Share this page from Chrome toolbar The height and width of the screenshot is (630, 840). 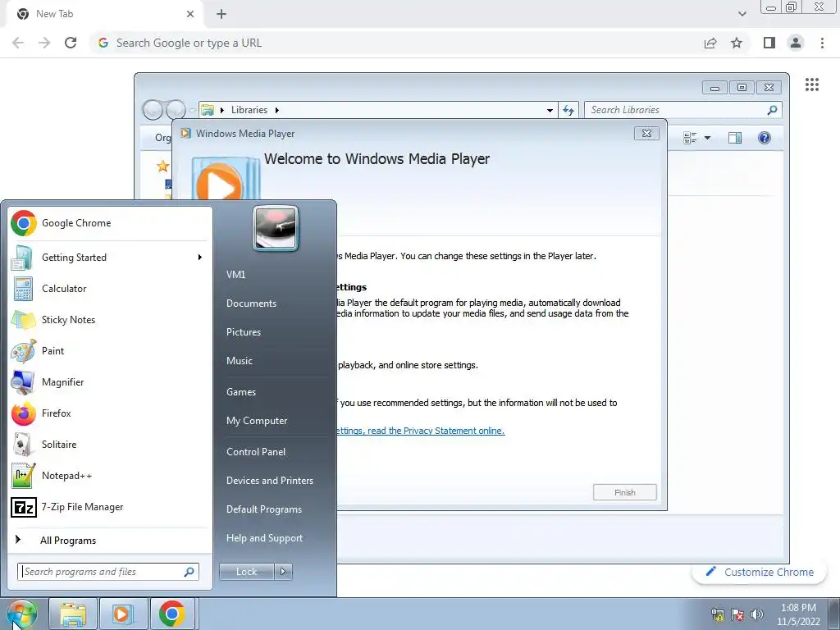(710, 43)
